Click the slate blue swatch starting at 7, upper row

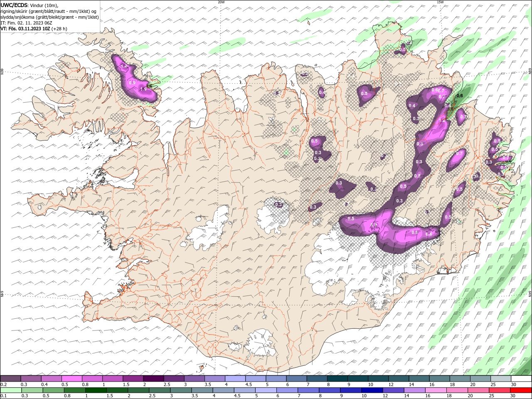pyautogui.click(x=317, y=379)
